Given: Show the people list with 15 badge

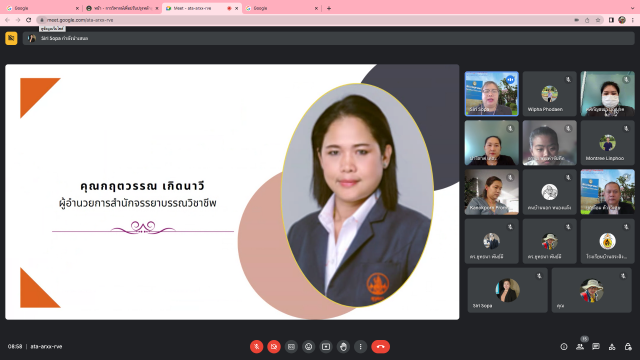Looking at the screenshot, I should (580, 347).
